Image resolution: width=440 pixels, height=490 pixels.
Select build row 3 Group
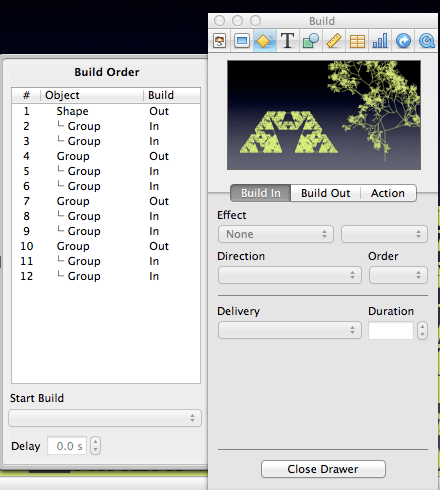click(x=106, y=141)
